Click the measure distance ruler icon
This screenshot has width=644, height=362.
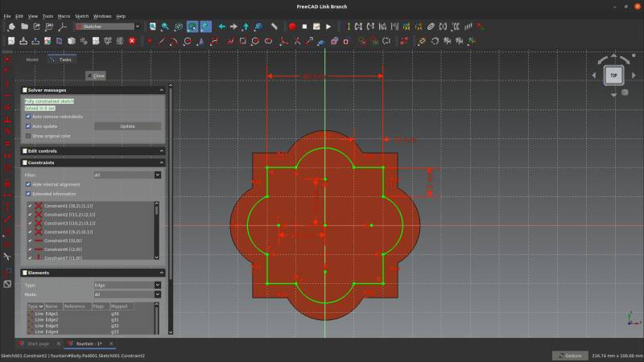pos(275,27)
